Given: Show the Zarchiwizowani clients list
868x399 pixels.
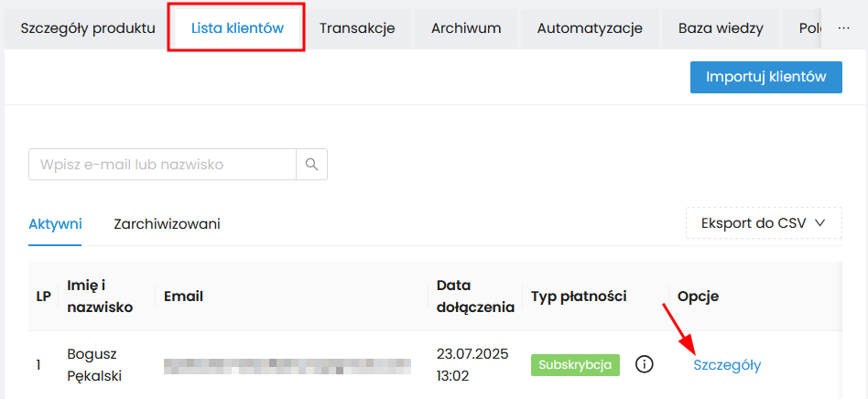Looking at the screenshot, I should point(167,223).
